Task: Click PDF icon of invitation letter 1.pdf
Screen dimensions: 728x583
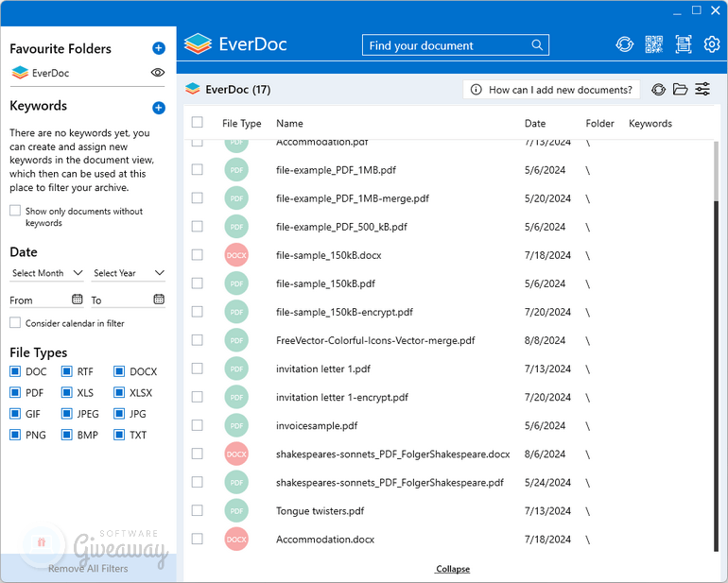Action: click(236, 369)
